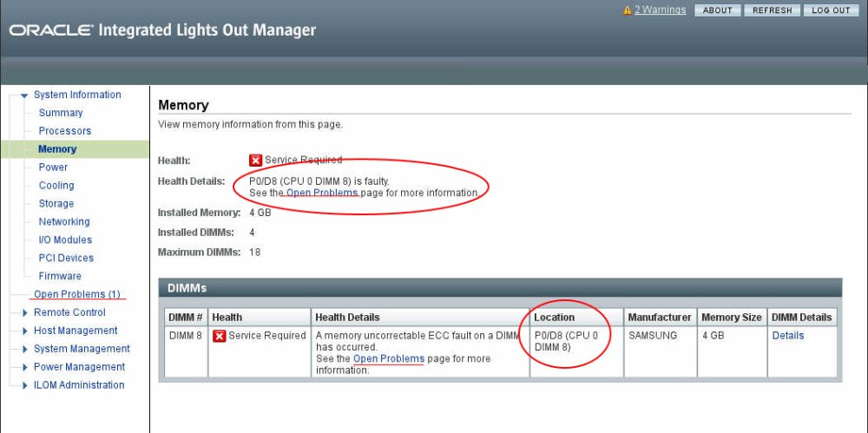
Task: Click the Manufacturer column header
Action: 660,318
